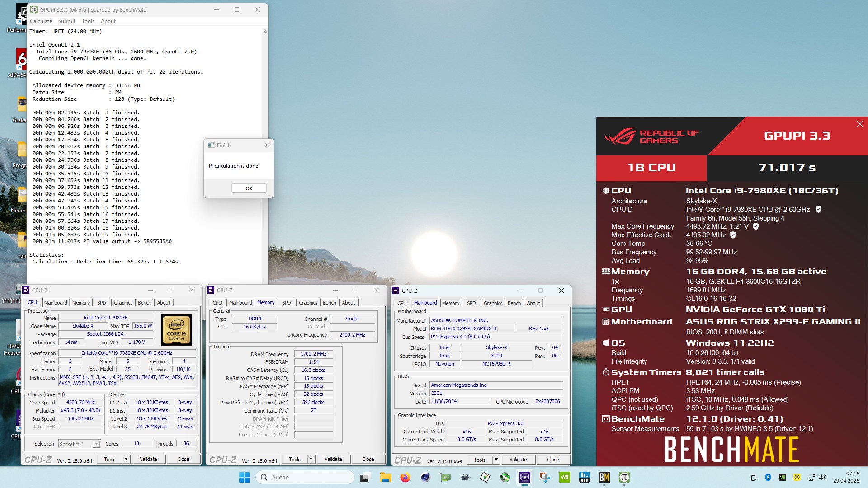Click the GPUPI title bar pi icon

pyautogui.click(x=34, y=9)
